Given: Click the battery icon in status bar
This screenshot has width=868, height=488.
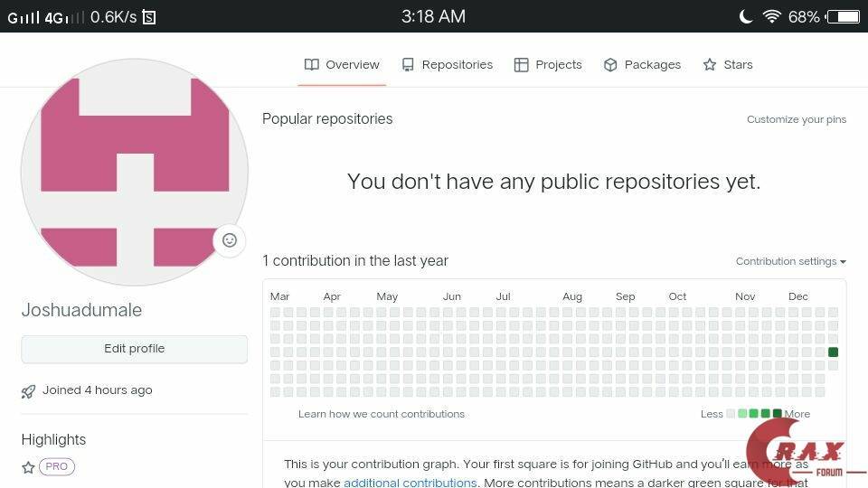Looking at the screenshot, I should pyautogui.click(x=844, y=16).
